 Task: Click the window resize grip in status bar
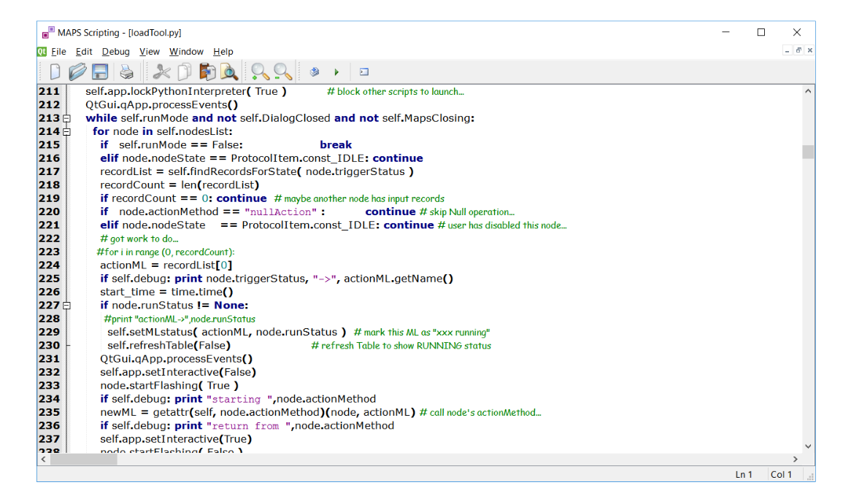click(x=810, y=476)
